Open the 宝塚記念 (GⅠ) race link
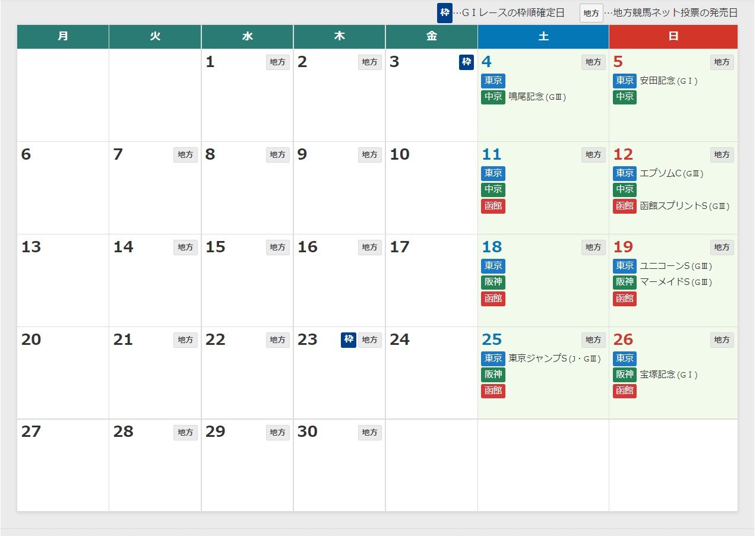 [x=669, y=375]
